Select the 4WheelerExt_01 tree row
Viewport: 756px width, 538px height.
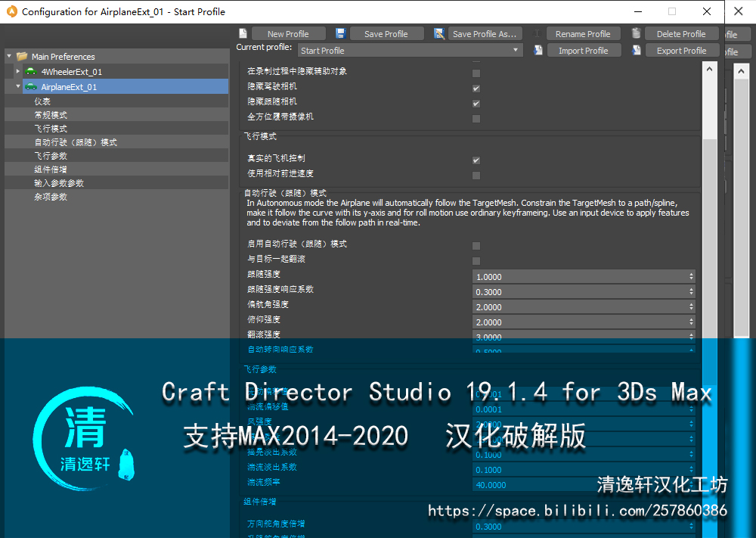[x=125, y=71]
